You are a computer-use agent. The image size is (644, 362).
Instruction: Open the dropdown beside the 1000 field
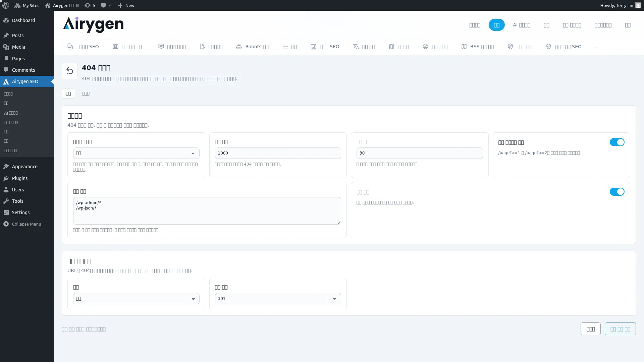tap(136, 153)
